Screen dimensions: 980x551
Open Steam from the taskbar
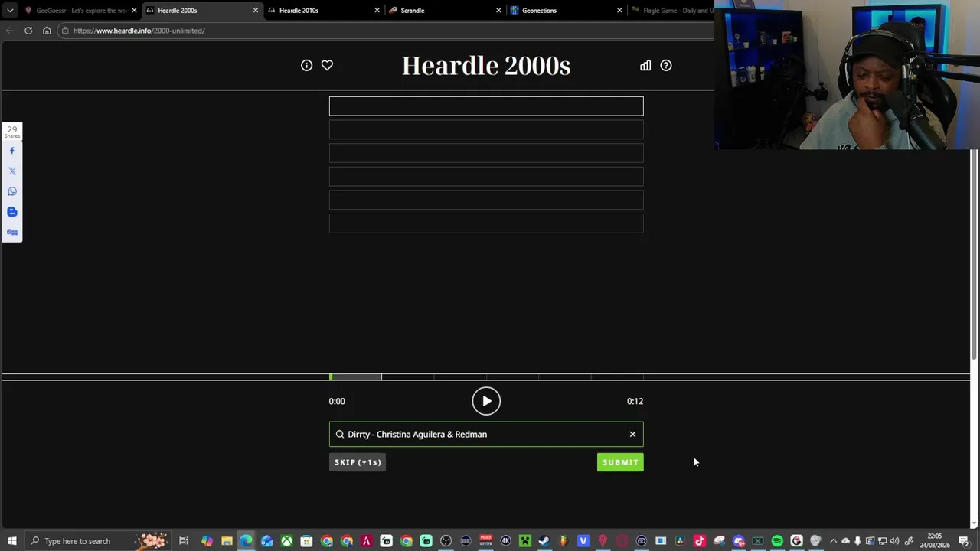(544, 541)
